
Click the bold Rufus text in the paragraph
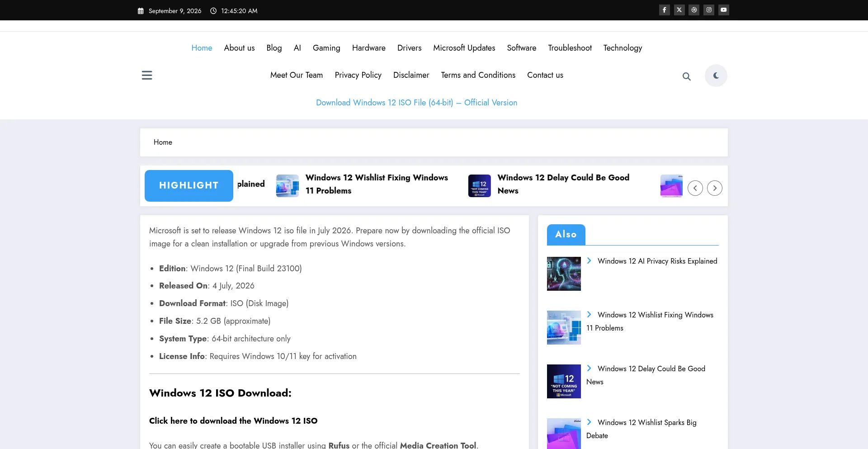[339, 445]
